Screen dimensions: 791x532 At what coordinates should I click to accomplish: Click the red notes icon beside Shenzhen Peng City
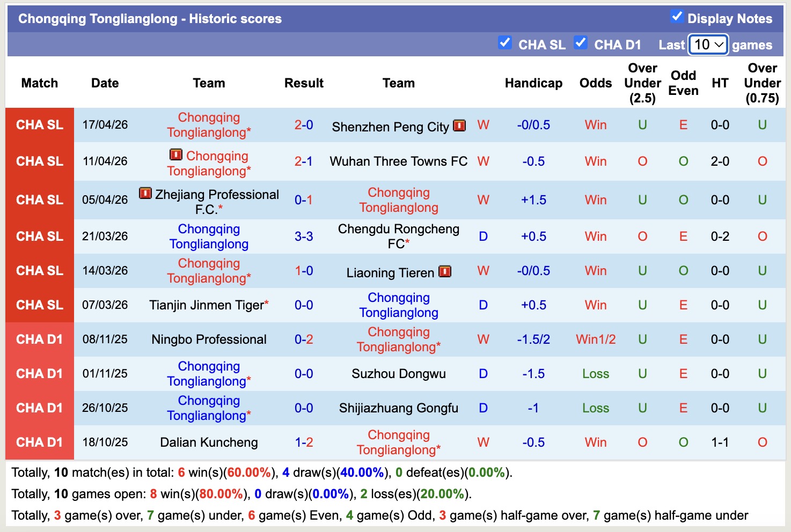459,127
